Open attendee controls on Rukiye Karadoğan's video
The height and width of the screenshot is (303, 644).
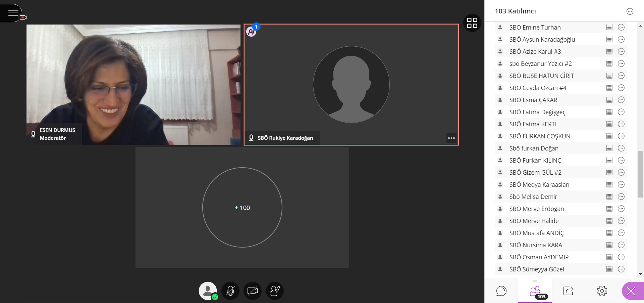pos(451,138)
